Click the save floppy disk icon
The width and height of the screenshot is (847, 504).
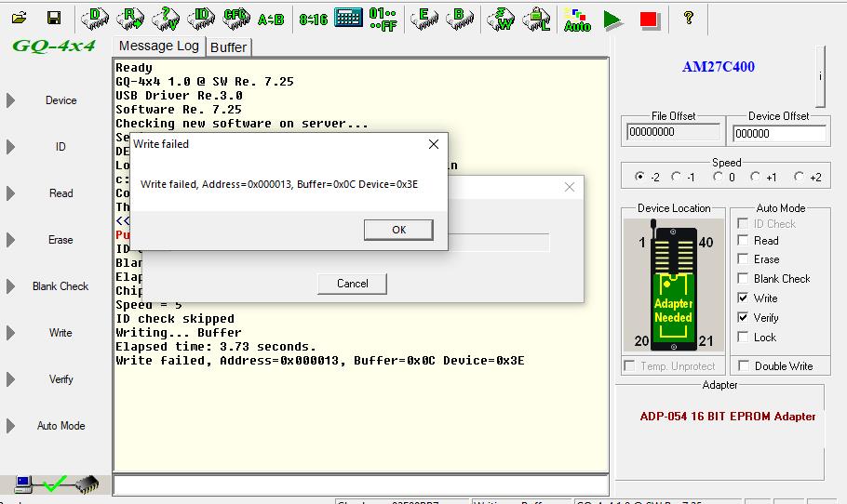[x=54, y=18]
